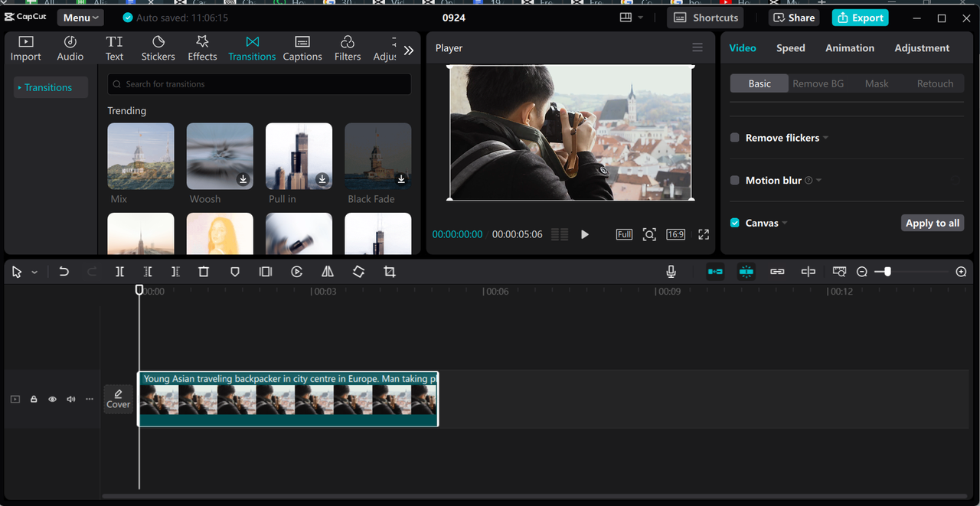Toggle clip linkage icon
Screen dimensions: 980x506
click(x=777, y=272)
